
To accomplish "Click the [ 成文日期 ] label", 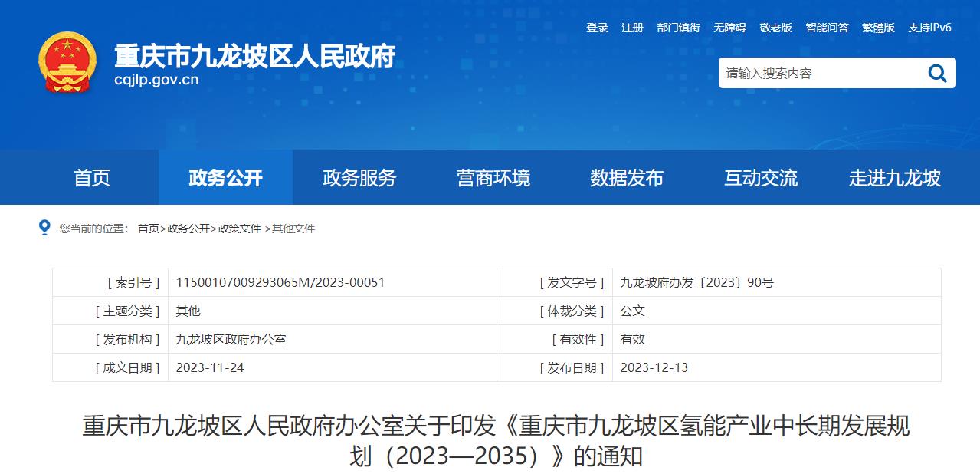I will [x=127, y=367].
